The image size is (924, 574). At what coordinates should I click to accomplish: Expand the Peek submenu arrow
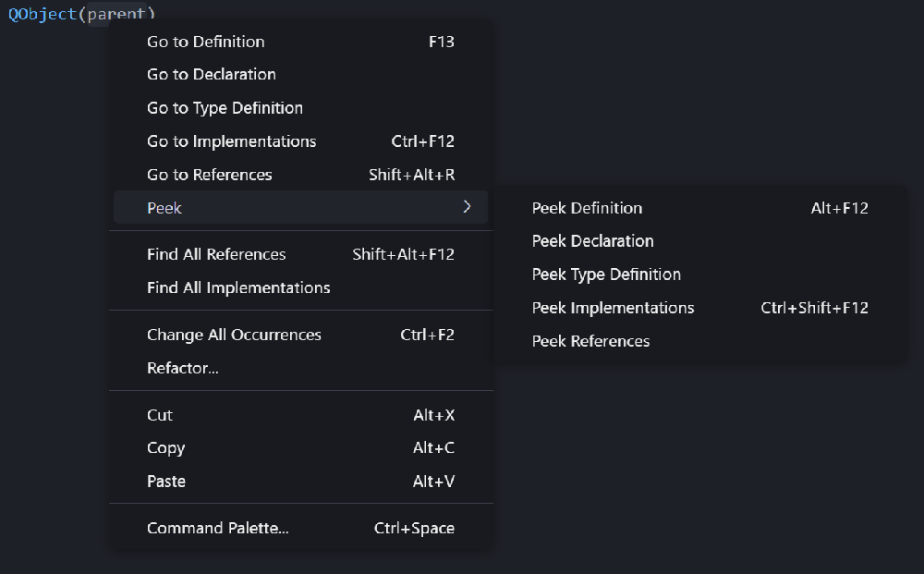pos(467,207)
